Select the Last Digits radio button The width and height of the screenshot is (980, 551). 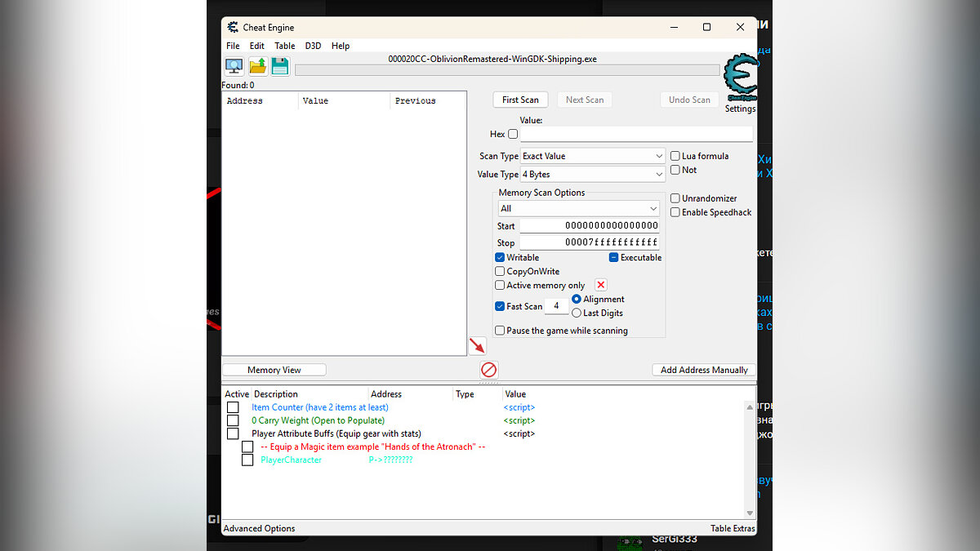[x=577, y=313]
